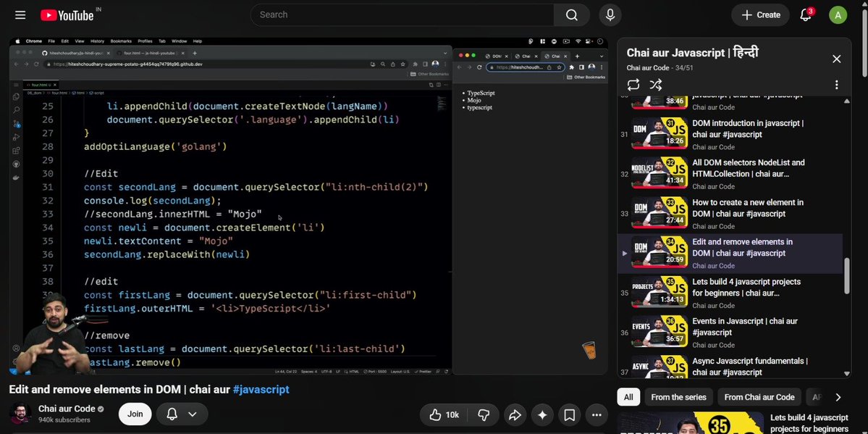Play DOM introduction in javascript video
Screen dimensions: 868x434
pos(748,128)
